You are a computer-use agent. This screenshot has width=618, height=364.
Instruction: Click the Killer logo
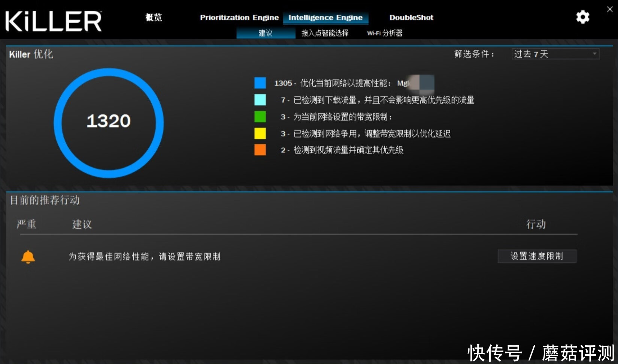[54, 21]
